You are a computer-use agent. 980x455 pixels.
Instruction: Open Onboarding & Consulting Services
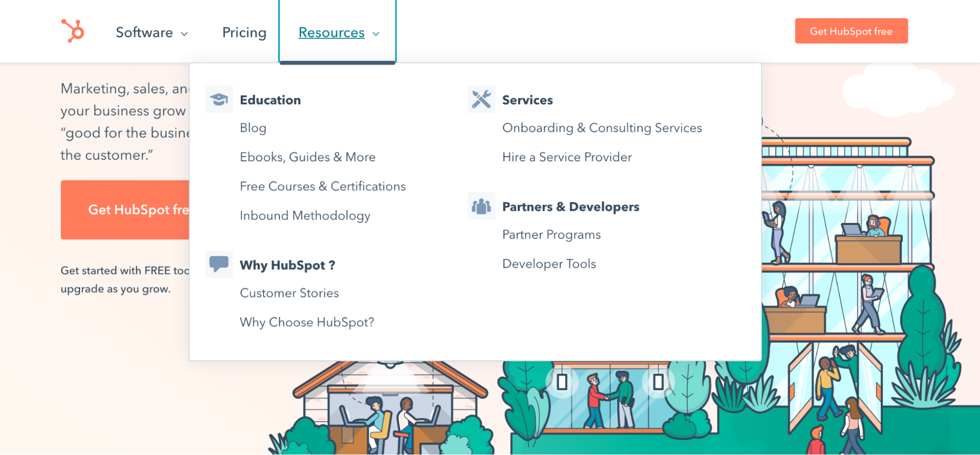[602, 128]
